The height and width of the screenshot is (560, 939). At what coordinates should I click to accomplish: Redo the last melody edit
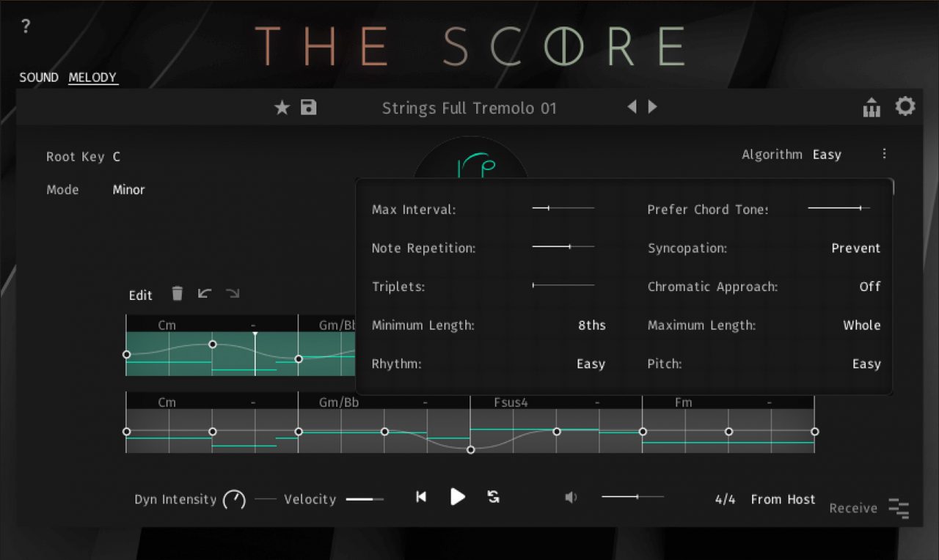(233, 293)
